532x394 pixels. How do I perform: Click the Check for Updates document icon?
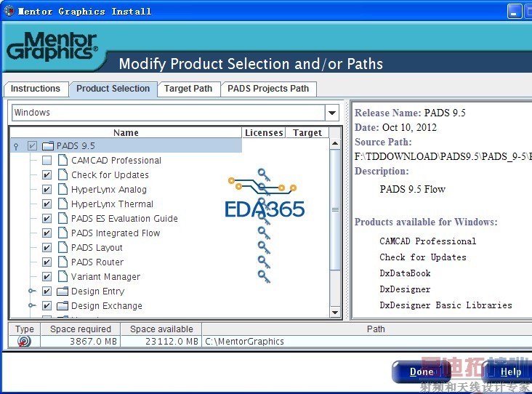(63, 174)
